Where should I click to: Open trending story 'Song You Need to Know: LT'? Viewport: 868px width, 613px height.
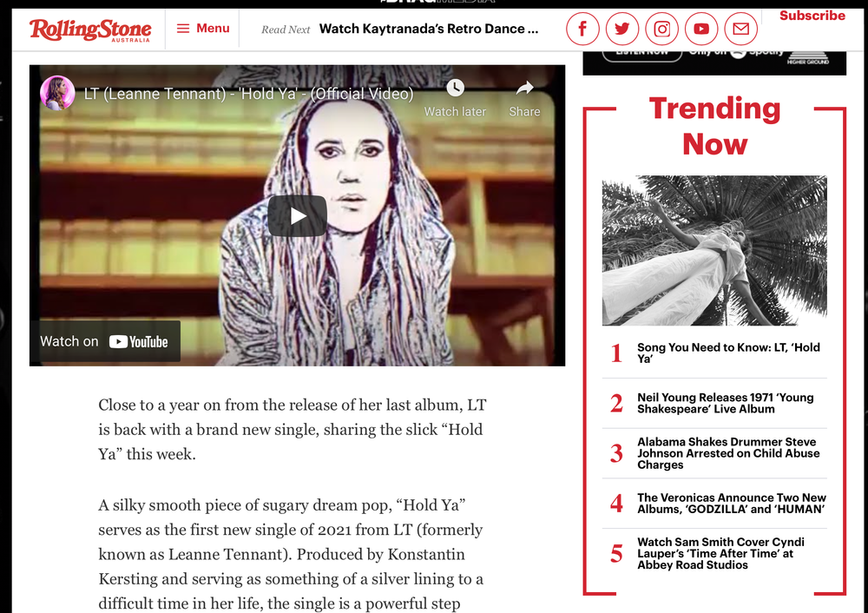point(728,353)
